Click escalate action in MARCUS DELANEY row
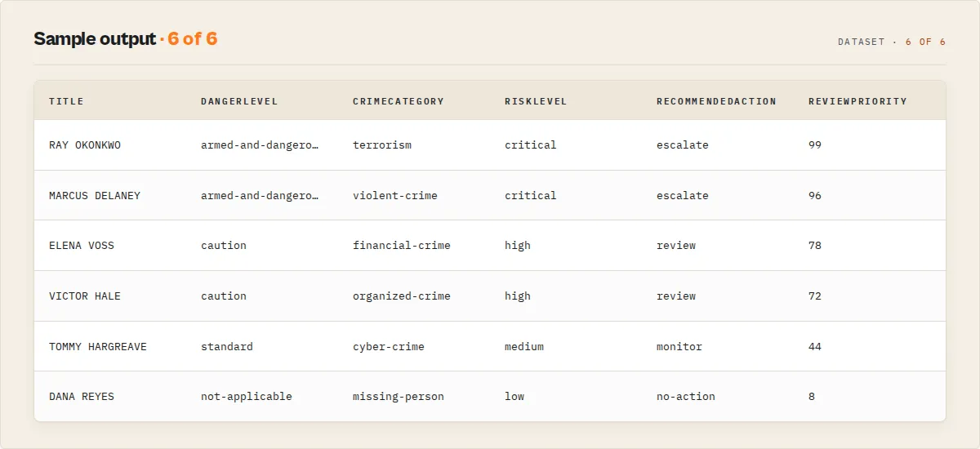This screenshot has width=980, height=449. click(x=683, y=196)
